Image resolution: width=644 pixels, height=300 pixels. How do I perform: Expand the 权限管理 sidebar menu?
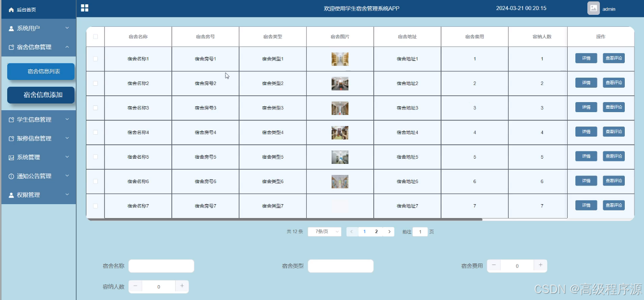coord(38,195)
